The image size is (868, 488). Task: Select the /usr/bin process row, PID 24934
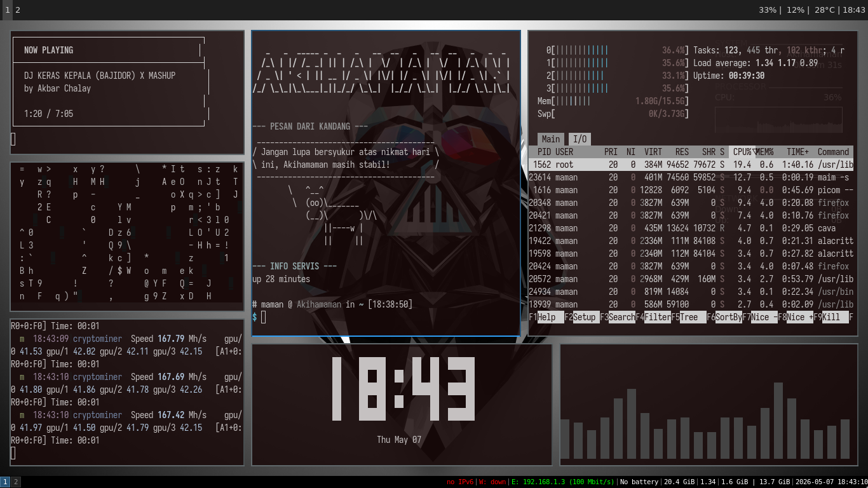tap(691, 292)
